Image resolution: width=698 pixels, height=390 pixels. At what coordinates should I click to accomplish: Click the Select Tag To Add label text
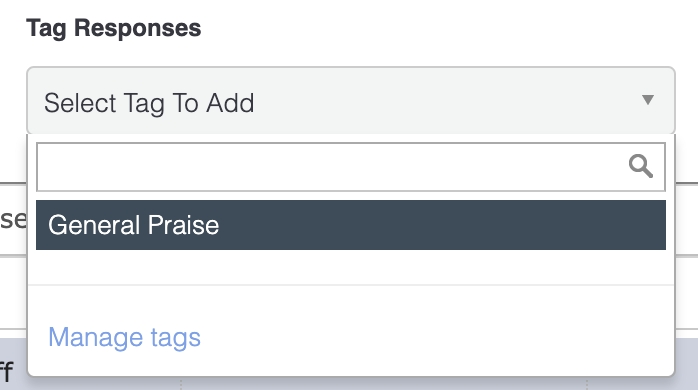coord(149,103)
